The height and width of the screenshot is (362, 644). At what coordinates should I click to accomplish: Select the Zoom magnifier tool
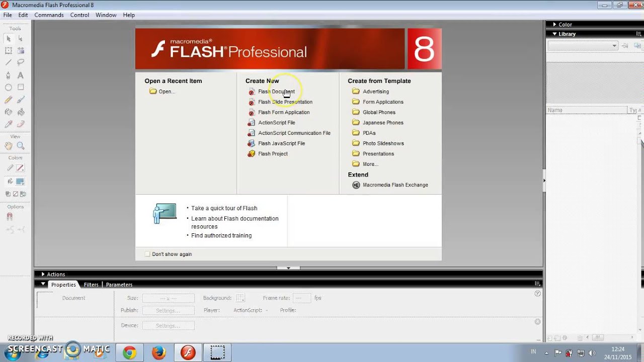click(x=21, y=146)
